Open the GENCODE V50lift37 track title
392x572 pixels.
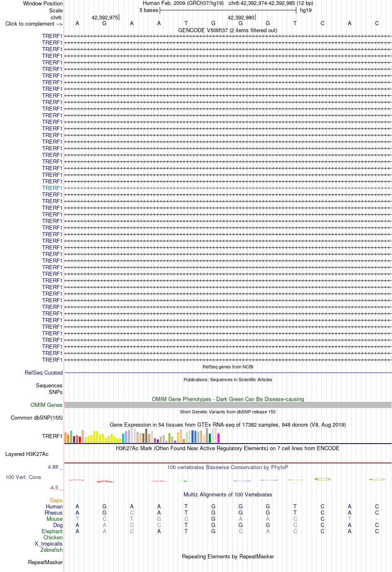click(228, 30)
